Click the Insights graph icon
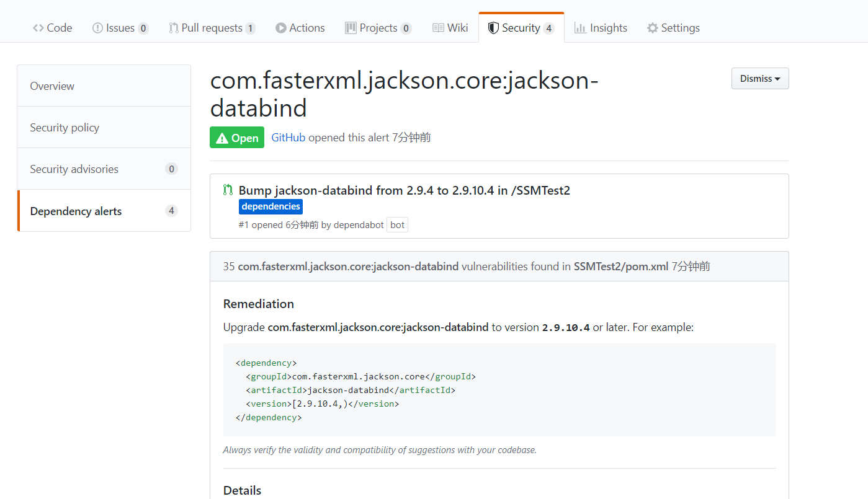 tap(580, 28)
